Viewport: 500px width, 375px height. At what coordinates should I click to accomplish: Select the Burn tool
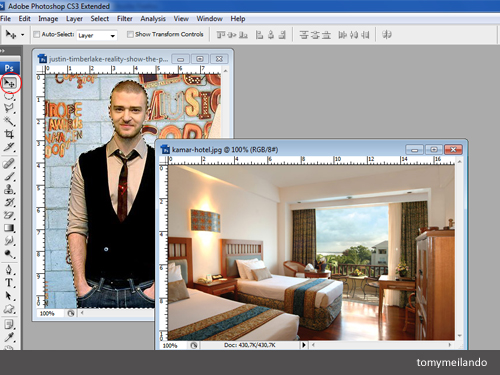pos(9,254)
